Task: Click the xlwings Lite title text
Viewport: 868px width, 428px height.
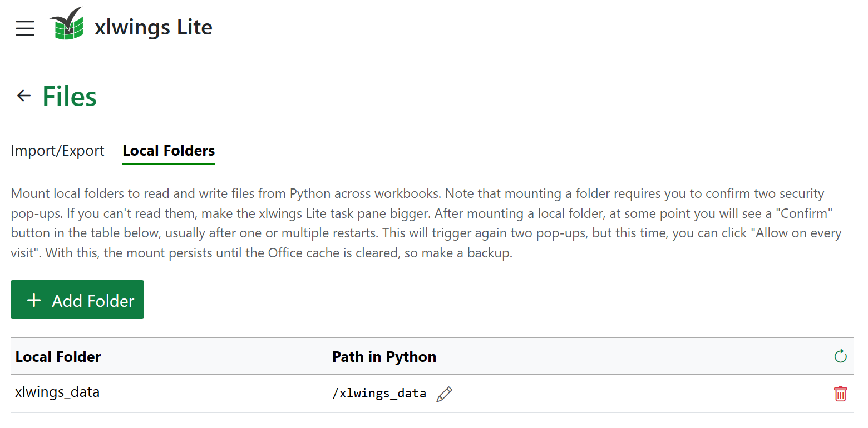Action: click(x=153, y=27)
